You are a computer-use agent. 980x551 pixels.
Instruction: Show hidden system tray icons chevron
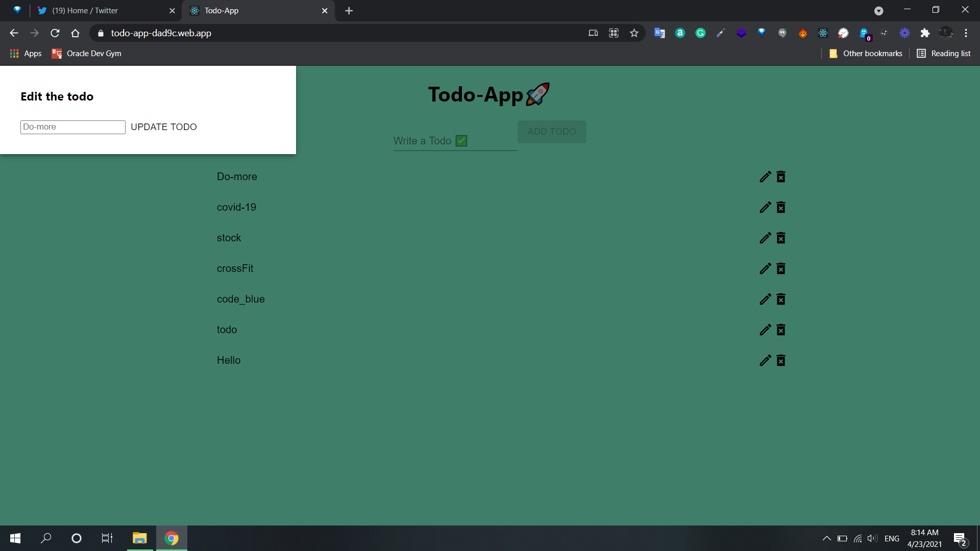826,538
